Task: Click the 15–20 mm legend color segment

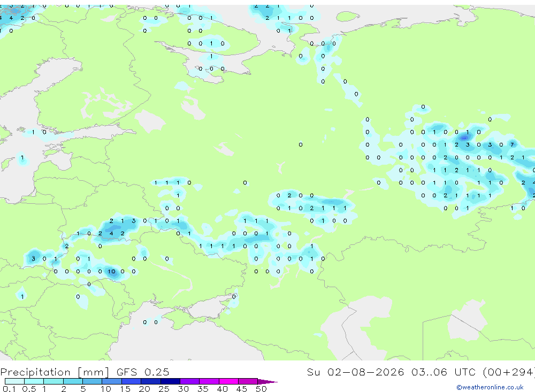Action: 132,381
